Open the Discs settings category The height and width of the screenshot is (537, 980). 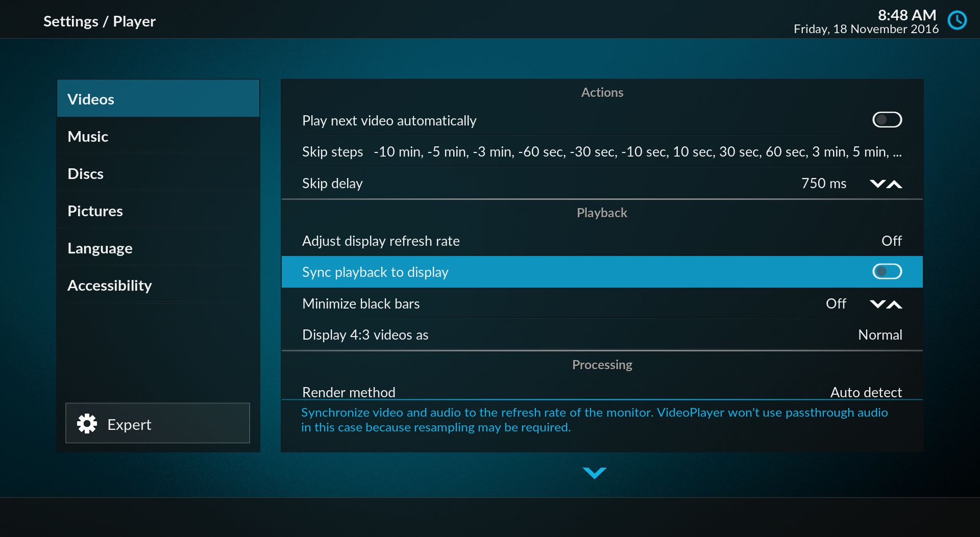click(x=158, y=173)
